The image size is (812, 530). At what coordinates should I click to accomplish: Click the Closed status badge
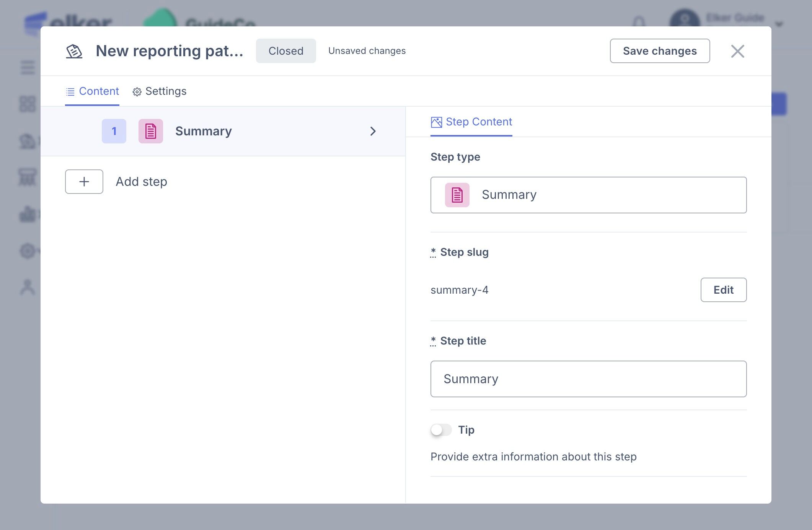point(286,51)
